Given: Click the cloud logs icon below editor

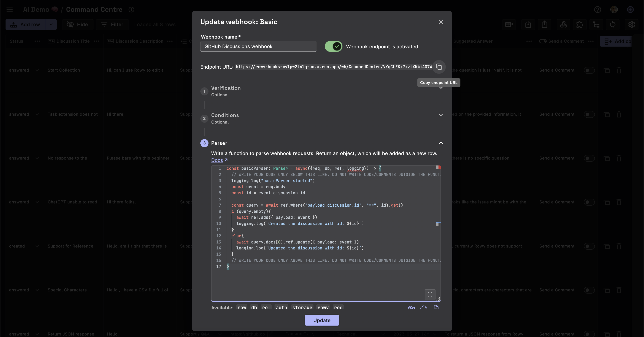Looking at the screenshot, I should pos(424,308).
